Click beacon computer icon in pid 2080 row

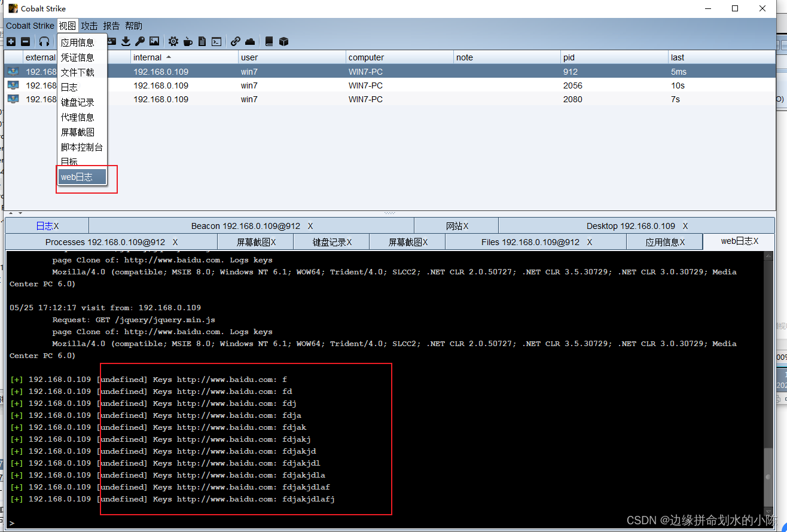click(13, 99)
